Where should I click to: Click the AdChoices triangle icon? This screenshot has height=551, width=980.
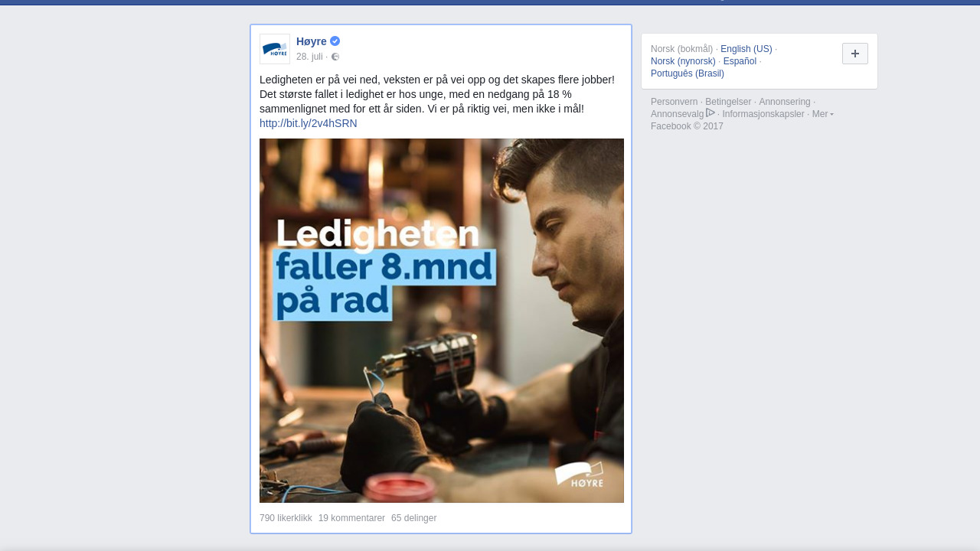point(710,113)
